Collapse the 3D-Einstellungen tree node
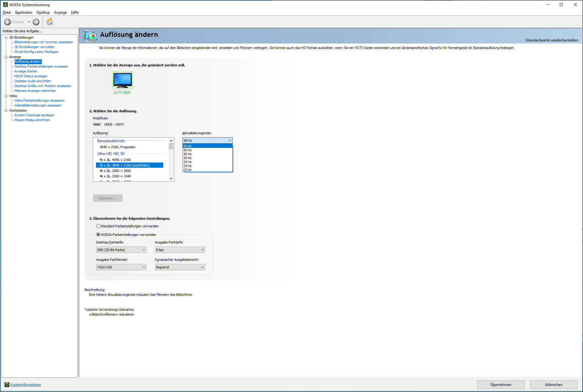Viewport: 583px width, 392px height. (x=6, y=37)
